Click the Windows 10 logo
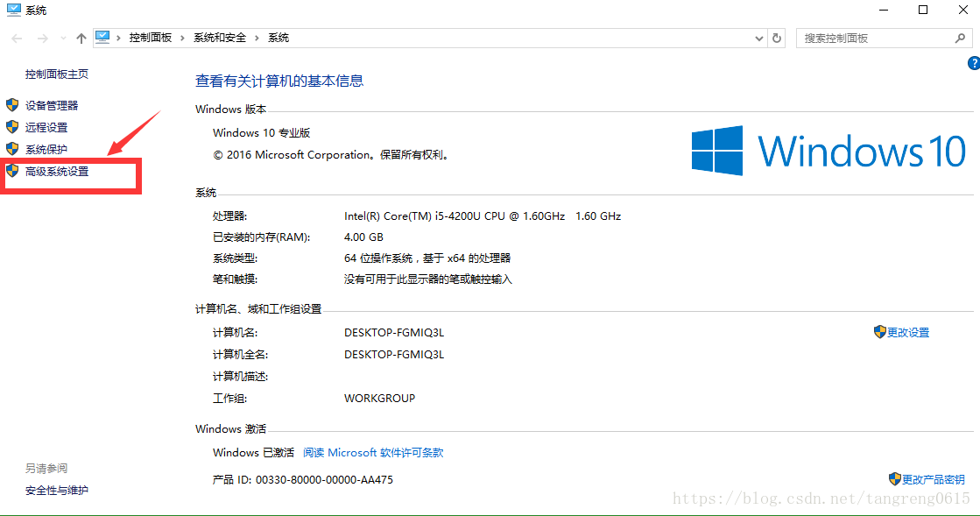Screen dimensions: 980x516 tap(828, 151)
